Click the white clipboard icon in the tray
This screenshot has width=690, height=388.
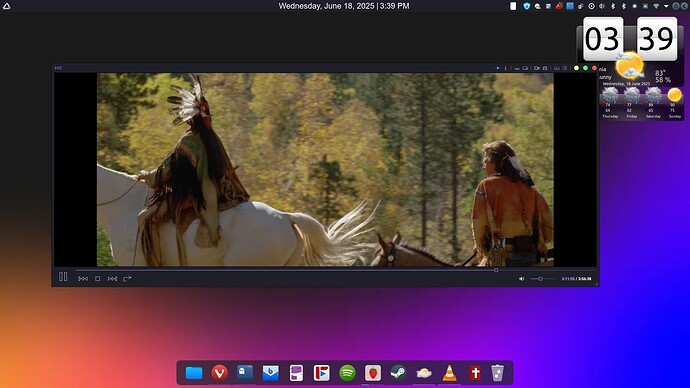513,6
